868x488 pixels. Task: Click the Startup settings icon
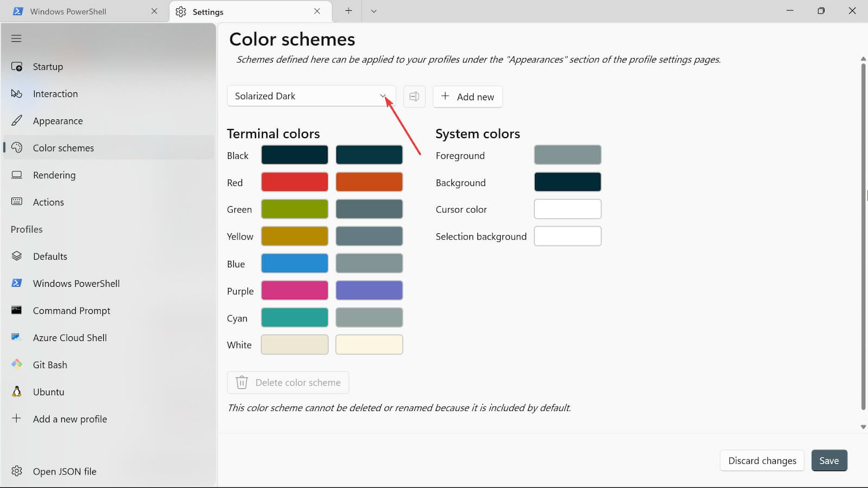(x=17, y=67)
